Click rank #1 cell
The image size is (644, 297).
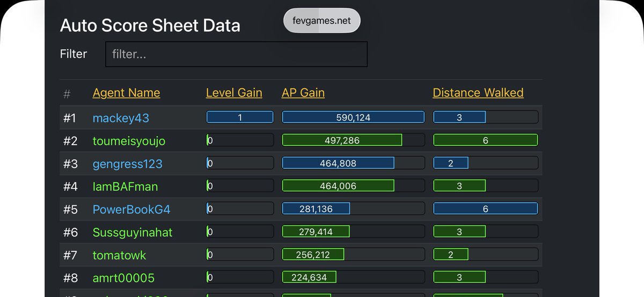pos(70,118)
